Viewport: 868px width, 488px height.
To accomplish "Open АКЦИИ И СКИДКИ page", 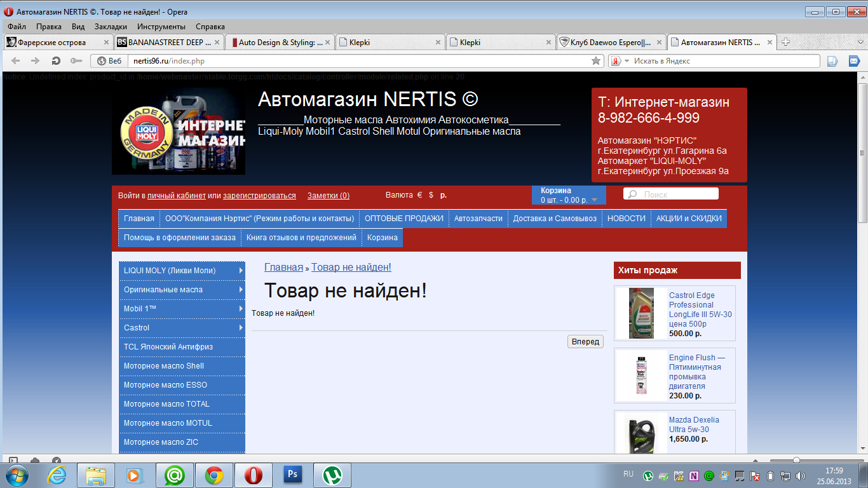I will [x=689, y=219].
